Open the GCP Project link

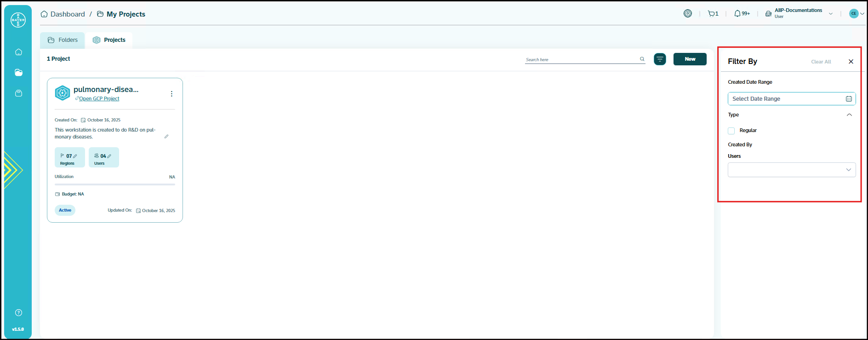[99, 99]
